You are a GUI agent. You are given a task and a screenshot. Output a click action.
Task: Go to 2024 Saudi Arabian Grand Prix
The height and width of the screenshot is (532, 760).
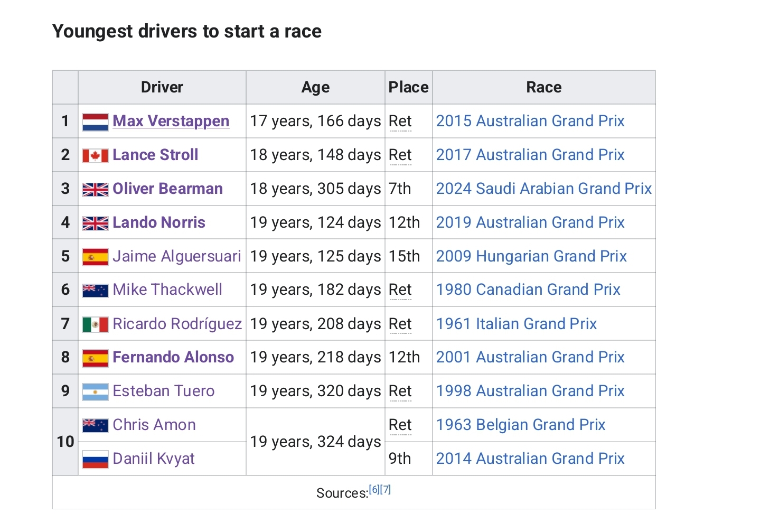click(x=543, y=189)
